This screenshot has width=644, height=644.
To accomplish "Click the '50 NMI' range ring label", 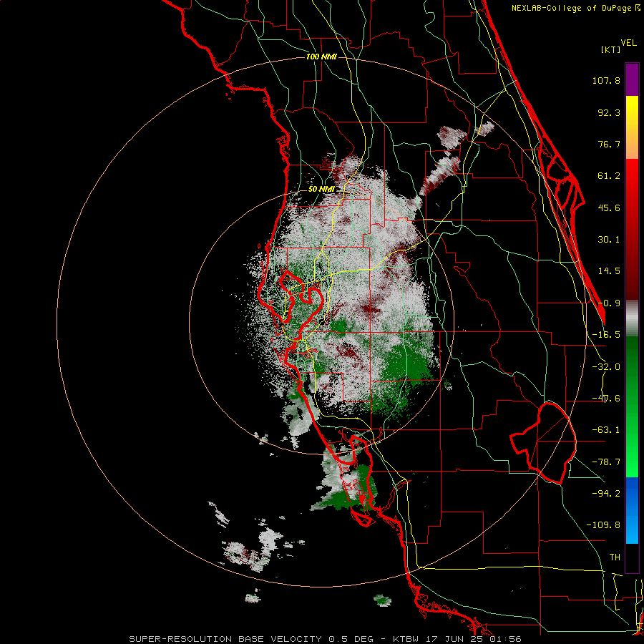I will [x=321, y=190].
